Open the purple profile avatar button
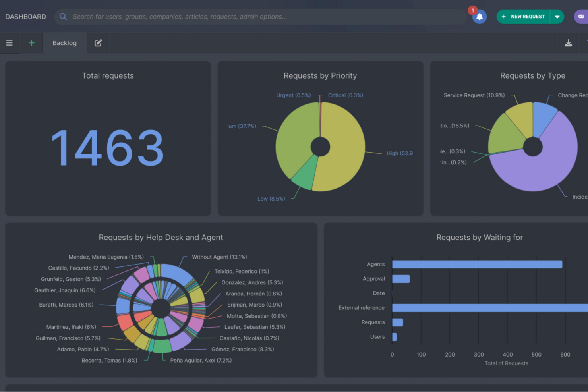 [x=581, y=16]
